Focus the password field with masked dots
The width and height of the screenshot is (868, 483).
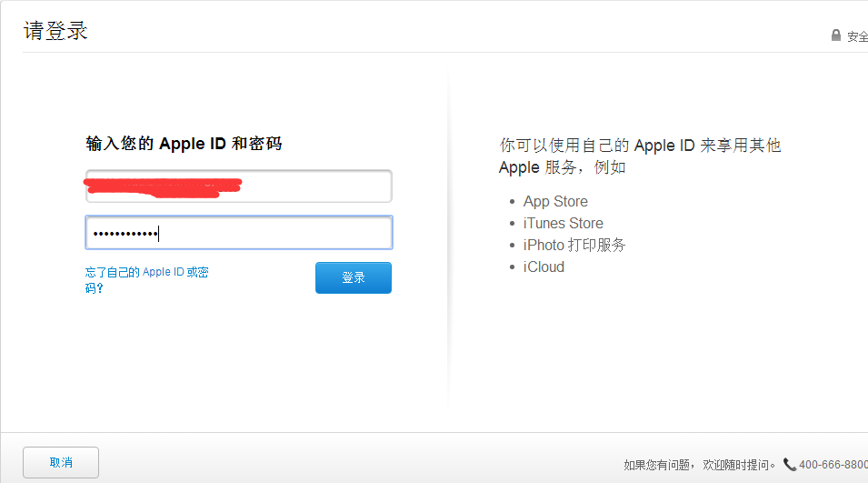(238, 233)
